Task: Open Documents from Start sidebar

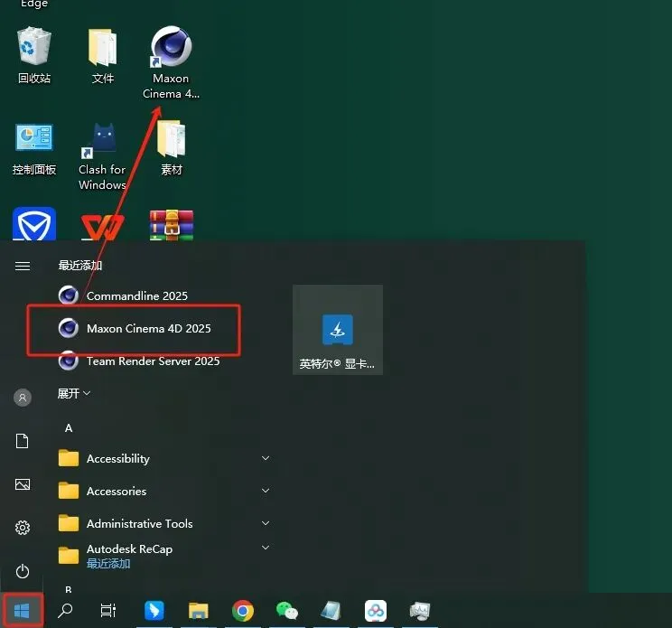Action: click(23, 441)
